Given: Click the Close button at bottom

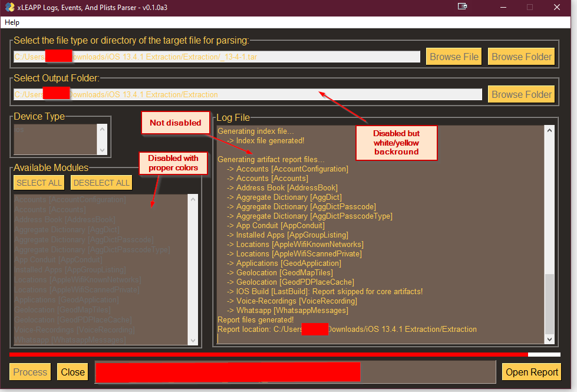Looking at the screenshot, I should 72,372.
